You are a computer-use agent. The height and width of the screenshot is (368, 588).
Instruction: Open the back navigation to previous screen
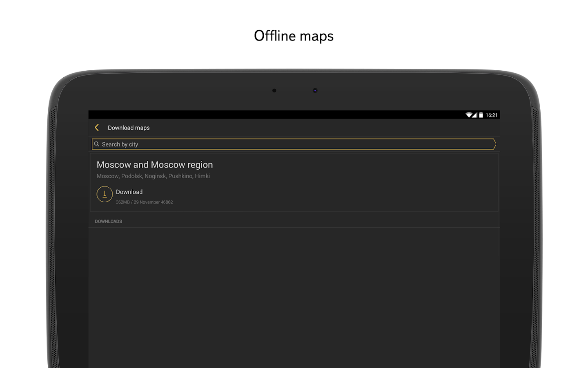pyautogui.click(x=97, y=128)
